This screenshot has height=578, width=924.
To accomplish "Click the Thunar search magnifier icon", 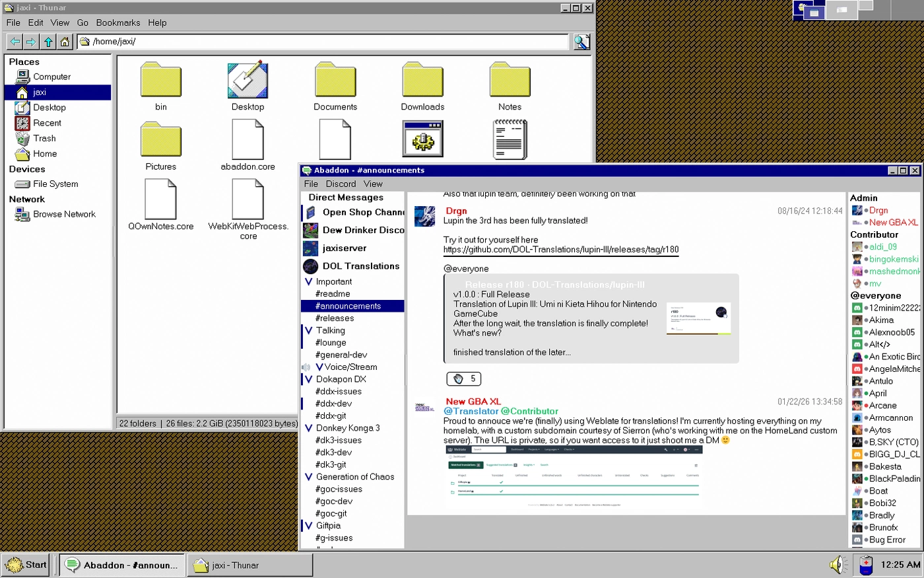I will [x=581, y=42].
